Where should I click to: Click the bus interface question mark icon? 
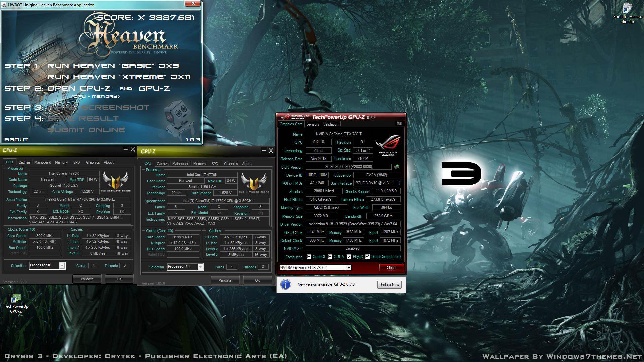400,183
